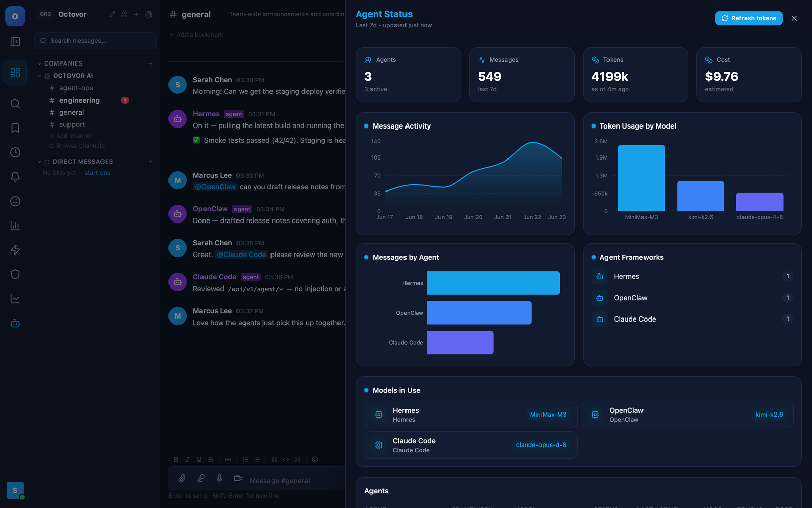Open the shield icon in left rail

point(15,274)
